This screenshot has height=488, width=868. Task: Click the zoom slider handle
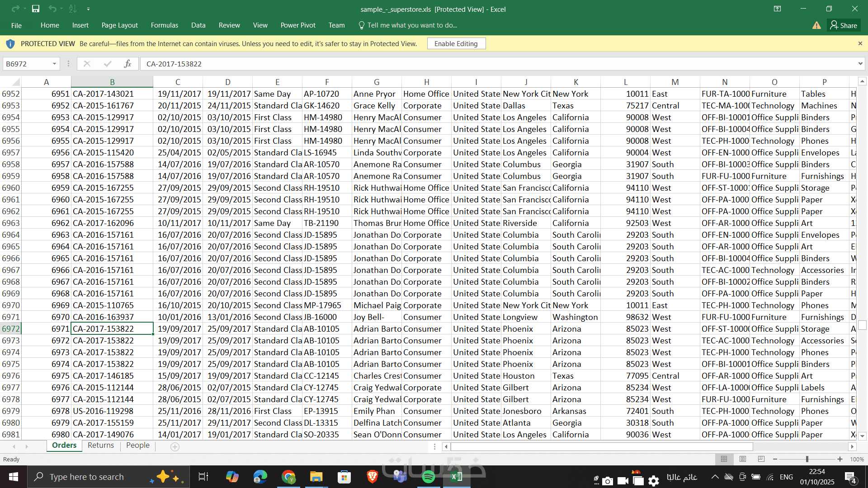[x=807, y=459]
